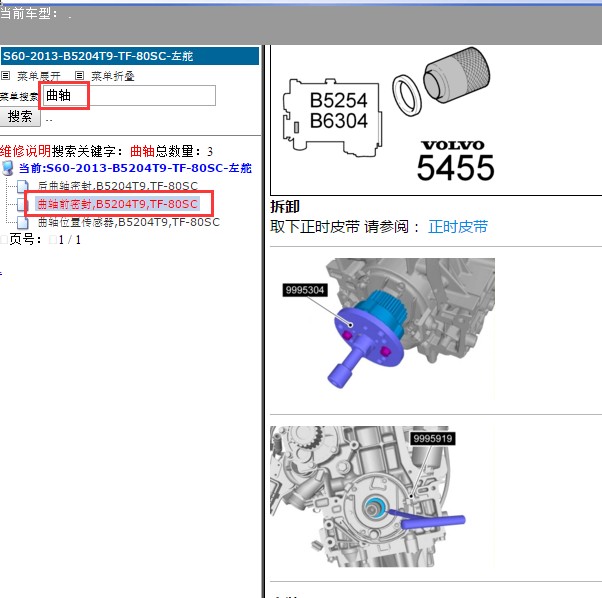Open the 正时皮带 hyperlink

[458, 227]
